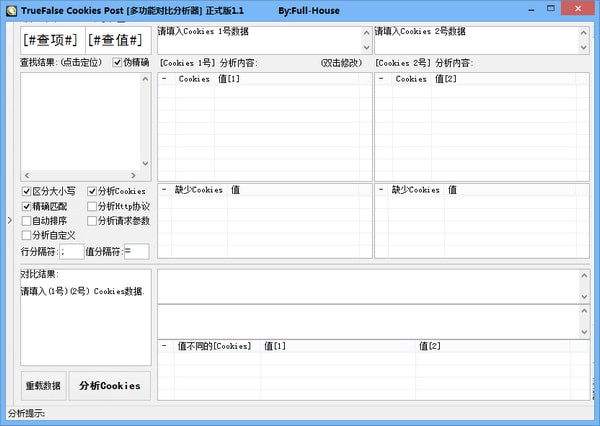Click the 行分隔符 row separator field
The image size is (600, 426).
pyautogui.click(x=71, y=252)
